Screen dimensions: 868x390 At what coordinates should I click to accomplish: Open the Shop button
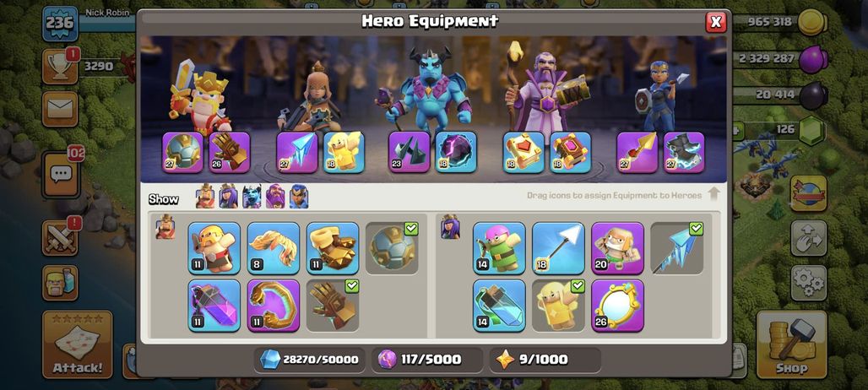click(x=792, y=344)
